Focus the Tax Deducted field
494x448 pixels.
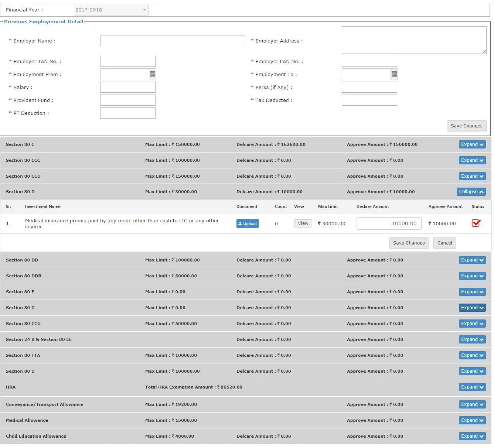369,100
